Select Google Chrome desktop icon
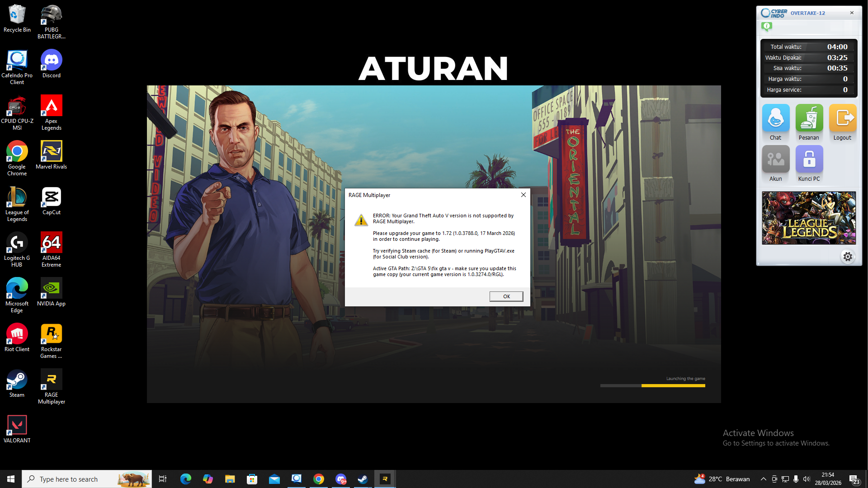The height and width of the screenshot is (488, 868). click(17, 159)
